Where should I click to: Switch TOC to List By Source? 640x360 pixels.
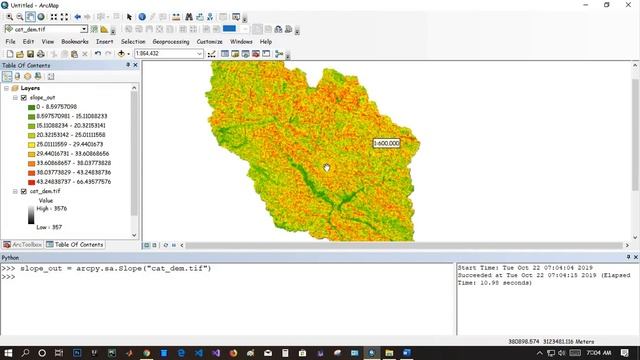(17, 76)
